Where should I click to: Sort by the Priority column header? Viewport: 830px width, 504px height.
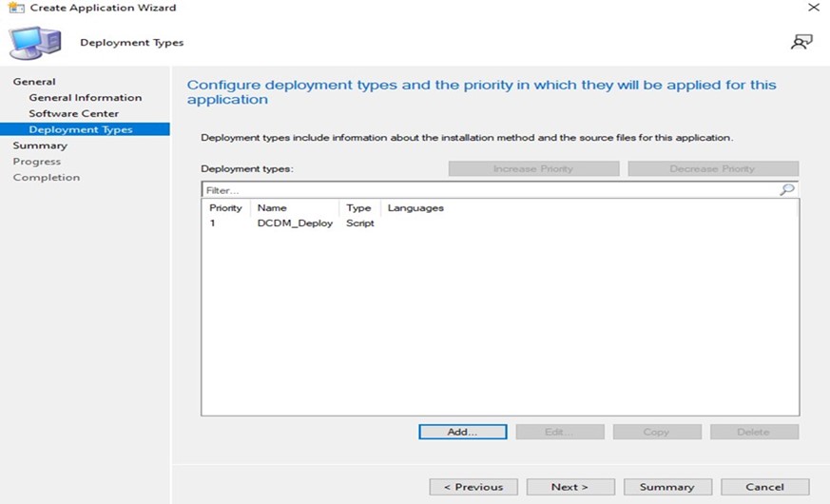pos(226,208)
